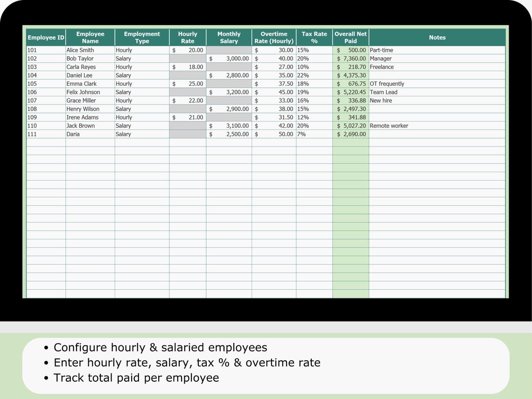
Task: Select Bob Taylor's monthly salary 3,000.00
Action: click(229, 58)
